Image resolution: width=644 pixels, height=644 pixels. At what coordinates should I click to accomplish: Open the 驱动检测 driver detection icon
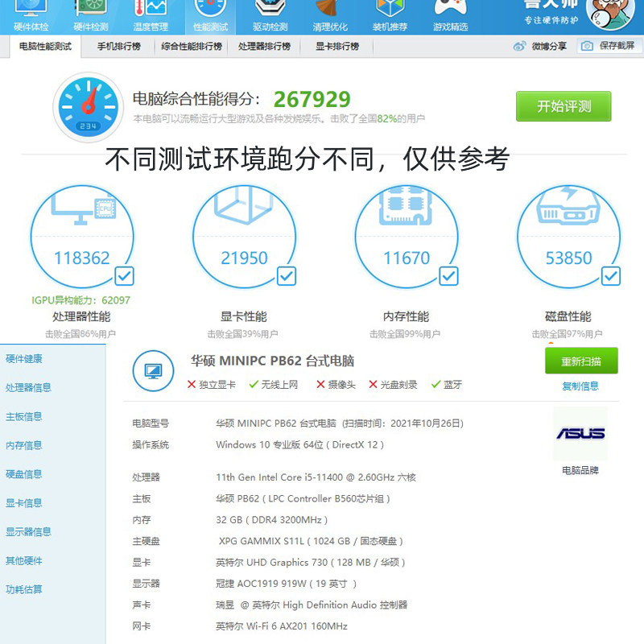point(270,16)
